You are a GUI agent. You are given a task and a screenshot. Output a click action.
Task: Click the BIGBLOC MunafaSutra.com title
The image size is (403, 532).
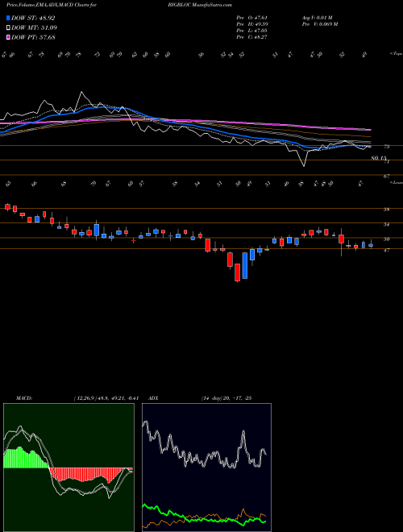200,5
